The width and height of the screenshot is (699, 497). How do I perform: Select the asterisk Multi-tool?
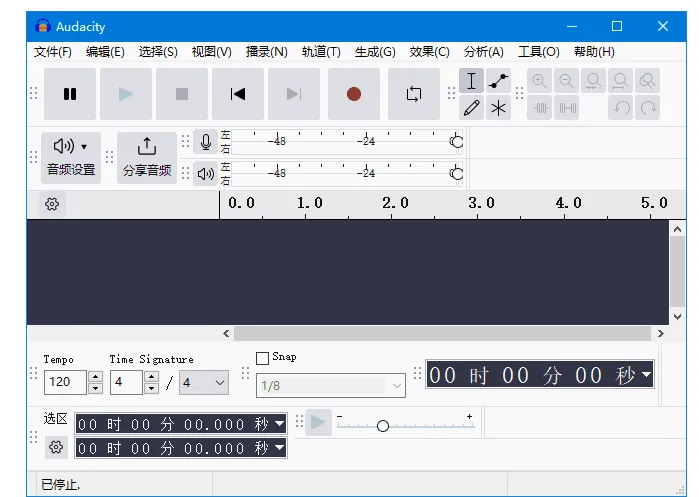tap(498, 108)
